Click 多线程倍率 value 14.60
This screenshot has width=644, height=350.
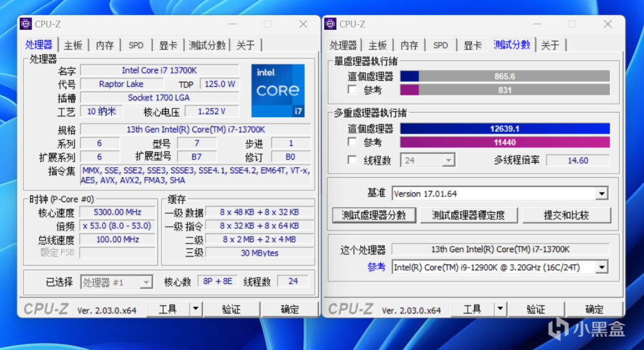click(578, 160)
